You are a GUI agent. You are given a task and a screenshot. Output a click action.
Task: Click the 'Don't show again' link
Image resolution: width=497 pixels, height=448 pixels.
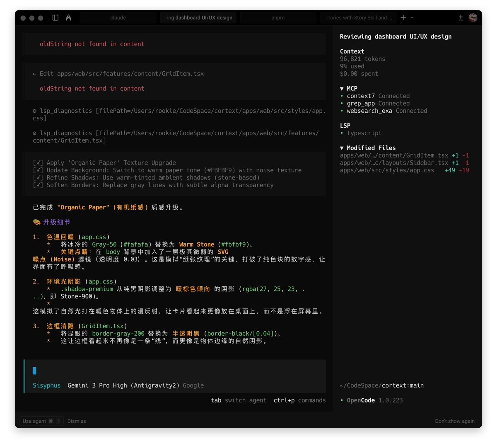point(455,421)
